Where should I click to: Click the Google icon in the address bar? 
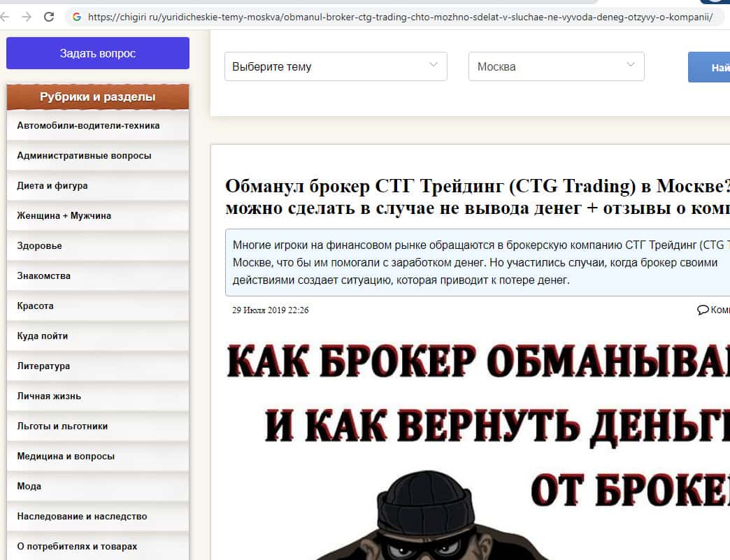click(x=77, y=17)
